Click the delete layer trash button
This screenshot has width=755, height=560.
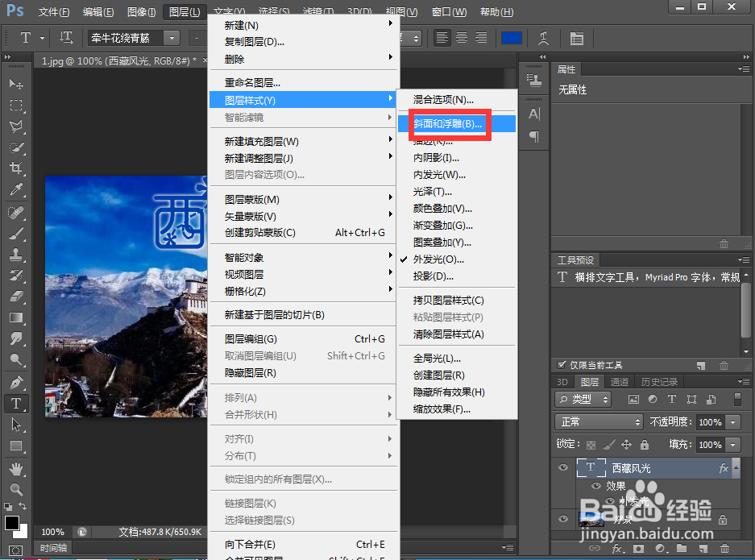(725, 549)
